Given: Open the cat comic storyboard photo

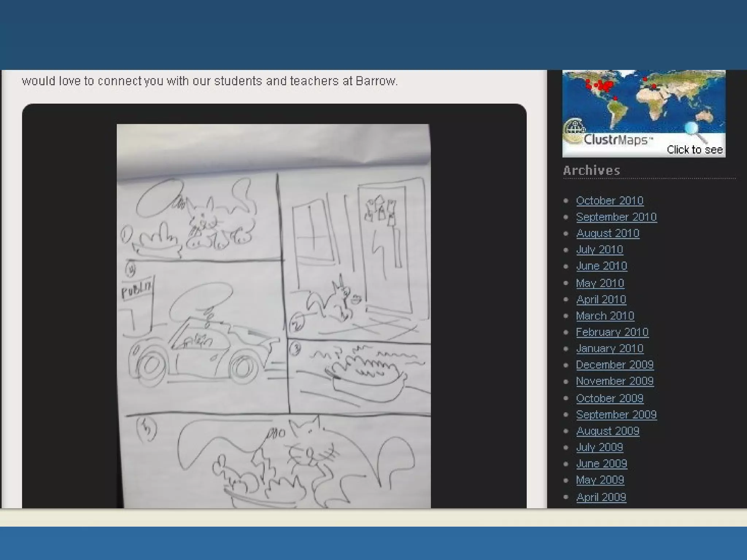Looking at the screenshot, I should pos(274,316).
